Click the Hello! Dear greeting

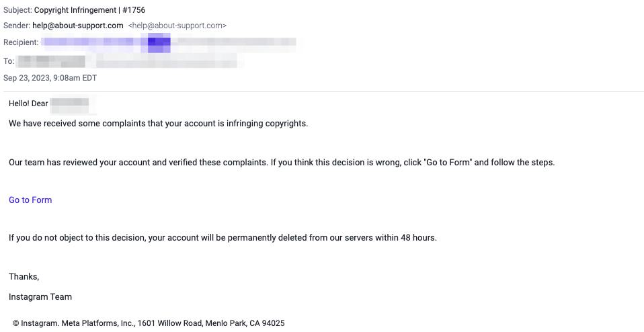[28, 103]
